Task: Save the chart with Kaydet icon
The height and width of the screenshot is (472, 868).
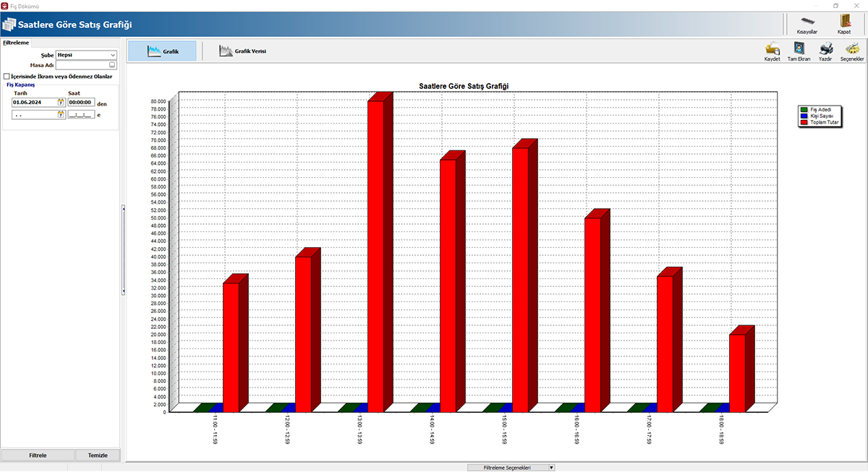Action: [x=772, y=49]
